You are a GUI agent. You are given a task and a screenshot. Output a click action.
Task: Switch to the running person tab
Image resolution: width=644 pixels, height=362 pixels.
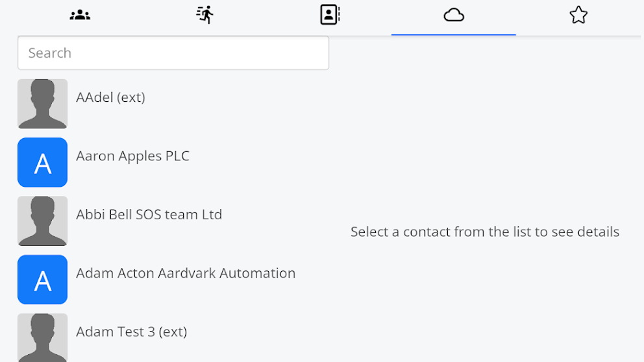[204, 15]
